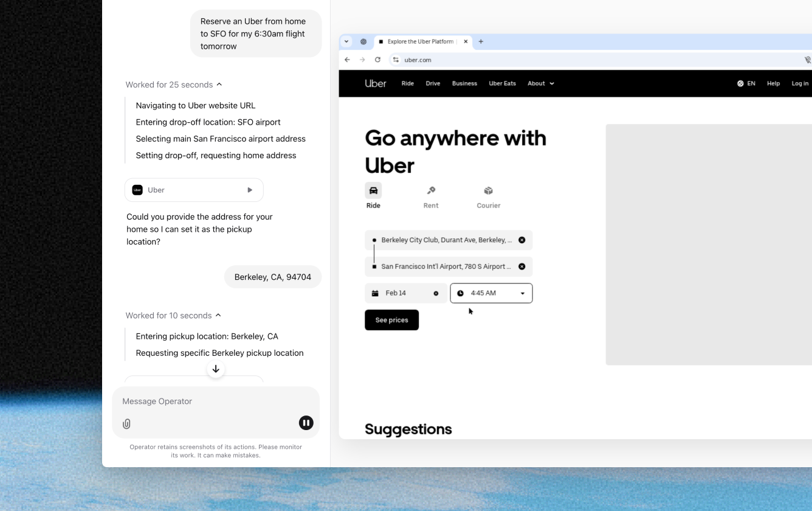The height and width of the screenshot is (511, 812).
Task: Close the 'Explore the Uber Platform' tab
Action: coord(466,41)
